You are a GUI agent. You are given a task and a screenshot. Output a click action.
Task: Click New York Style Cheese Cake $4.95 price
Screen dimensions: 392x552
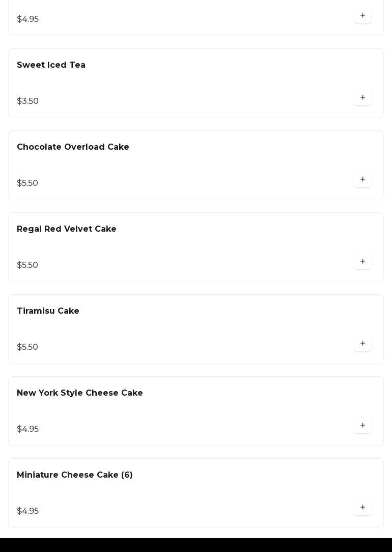coord(28,429)
